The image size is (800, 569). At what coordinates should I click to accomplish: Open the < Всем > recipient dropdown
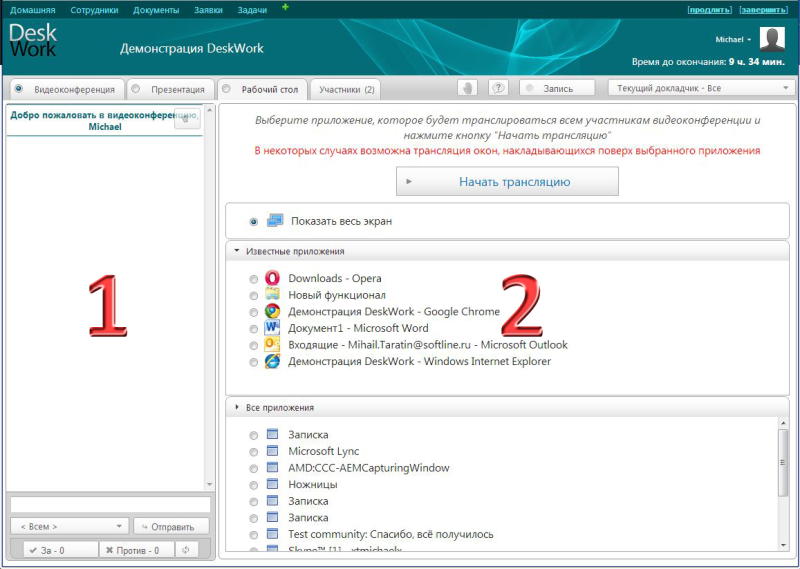pyautogui.click(x=69, y=526)
